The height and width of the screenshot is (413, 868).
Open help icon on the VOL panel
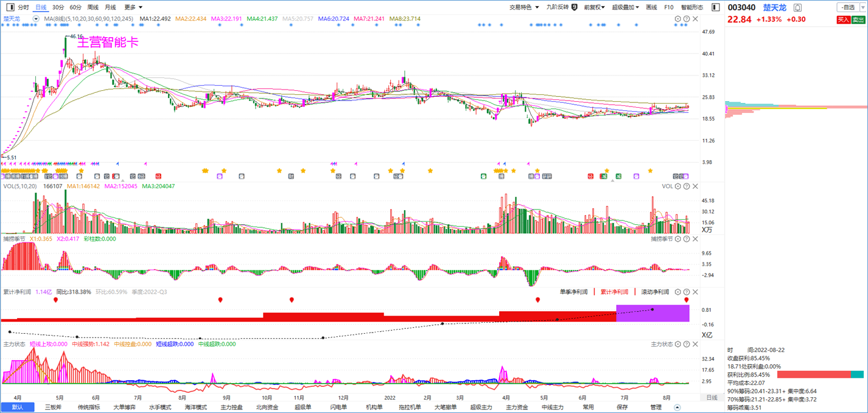click(x=687, y=186)
